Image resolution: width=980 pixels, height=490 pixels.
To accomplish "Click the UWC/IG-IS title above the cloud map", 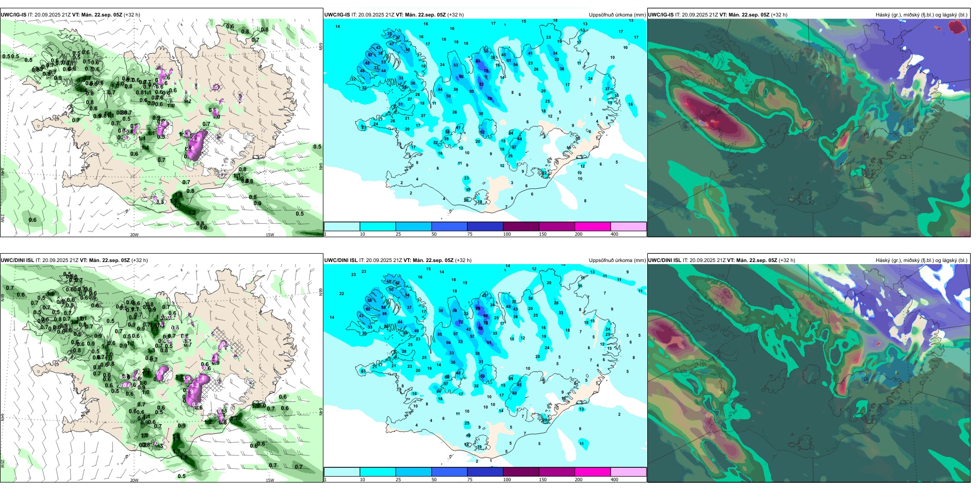I will 717,15.
